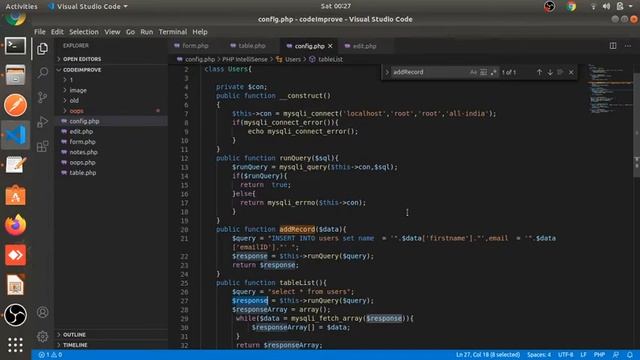Show errors and warnings in status bar

[x=50, y=355]
